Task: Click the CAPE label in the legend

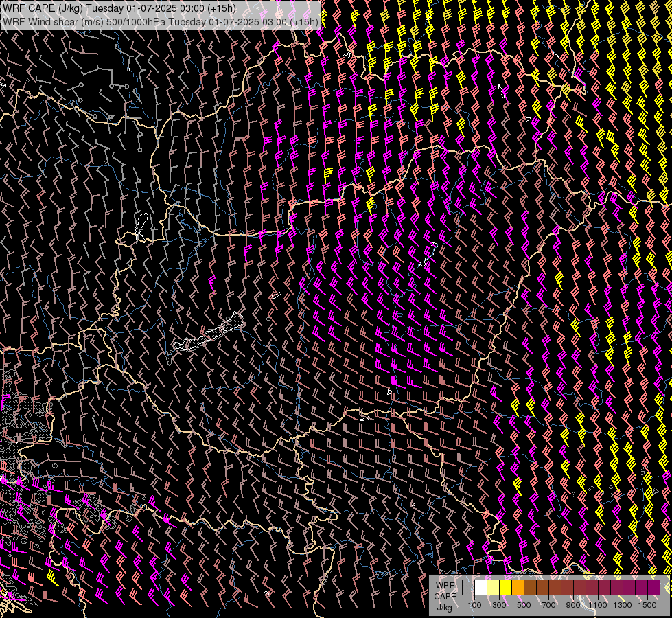Action: coord(445,597)
